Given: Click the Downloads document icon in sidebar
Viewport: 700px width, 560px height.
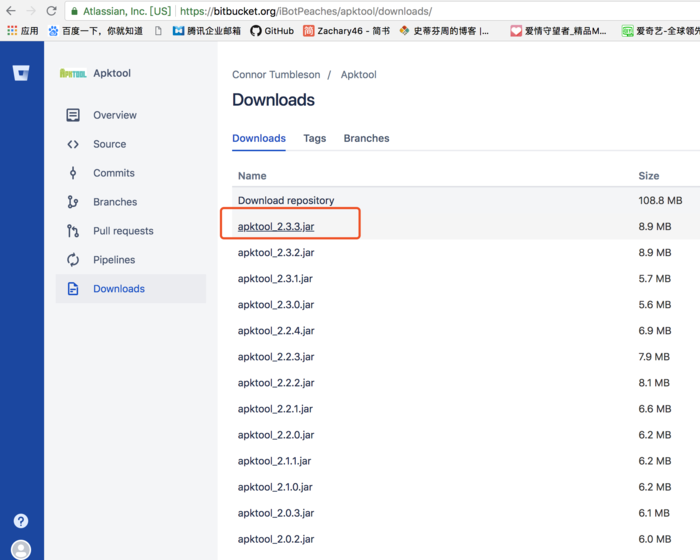Looking at the screenshot, I should click(x=73, y=288).
